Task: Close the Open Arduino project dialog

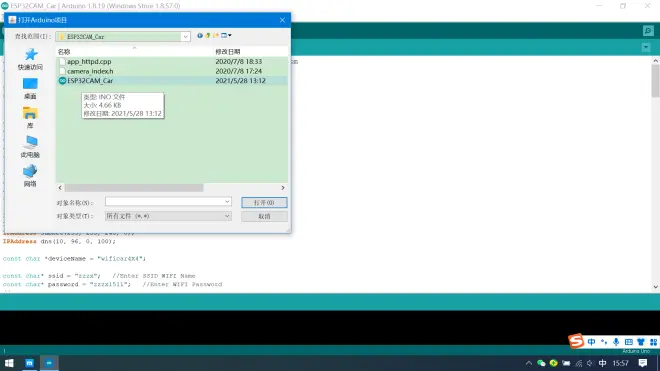Action: [x=282, y=20]
